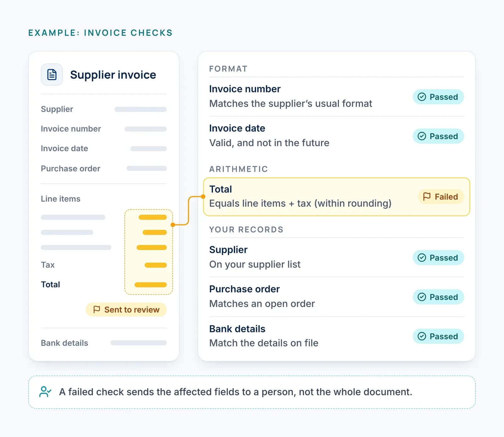This screenshot has width=504, height=437.
Task: Click the 'EXAMPLE: INVOICE CHECKS' title
Action: pyautogui.click(x=100, y=33)
